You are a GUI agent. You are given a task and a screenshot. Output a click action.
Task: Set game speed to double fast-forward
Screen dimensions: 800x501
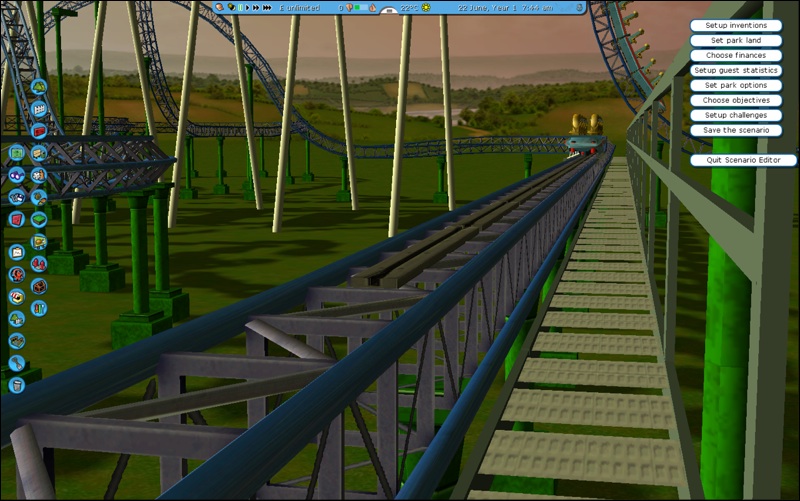point(256,8)
